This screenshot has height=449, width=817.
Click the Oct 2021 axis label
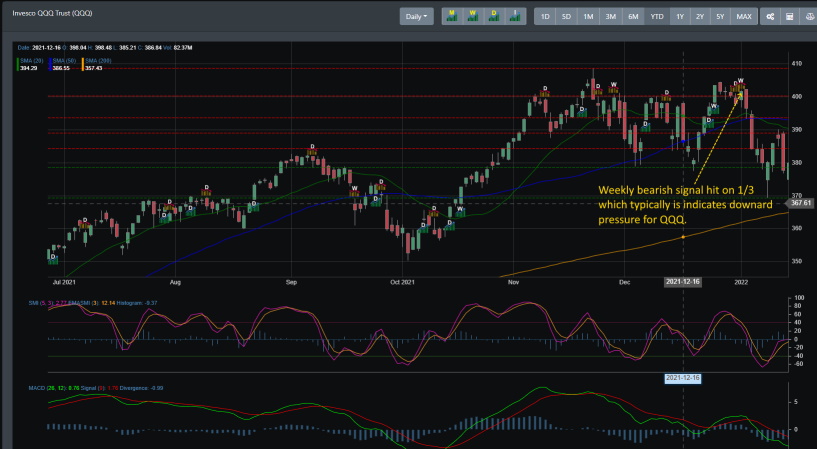(x=402, y=282)
